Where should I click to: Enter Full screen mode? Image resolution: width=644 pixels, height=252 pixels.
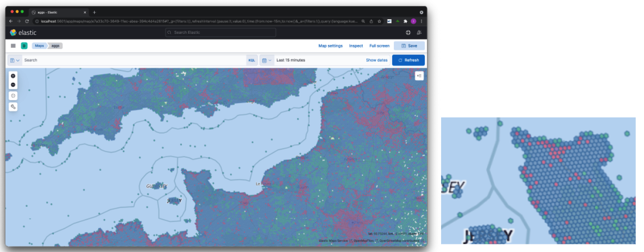379,46
